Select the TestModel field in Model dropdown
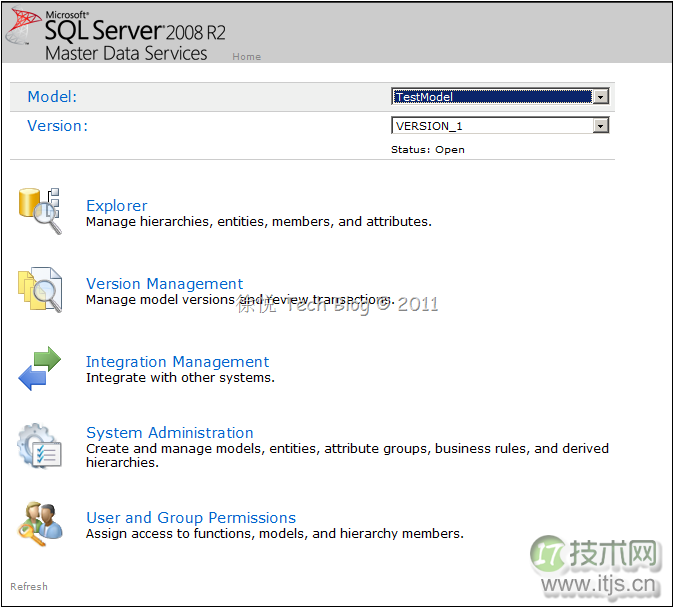 click(x=490, y=97)
